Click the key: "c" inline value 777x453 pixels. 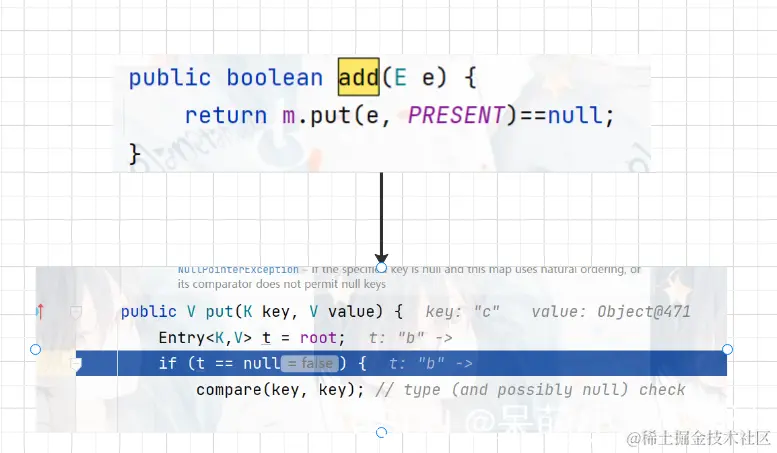pos(462,312)
